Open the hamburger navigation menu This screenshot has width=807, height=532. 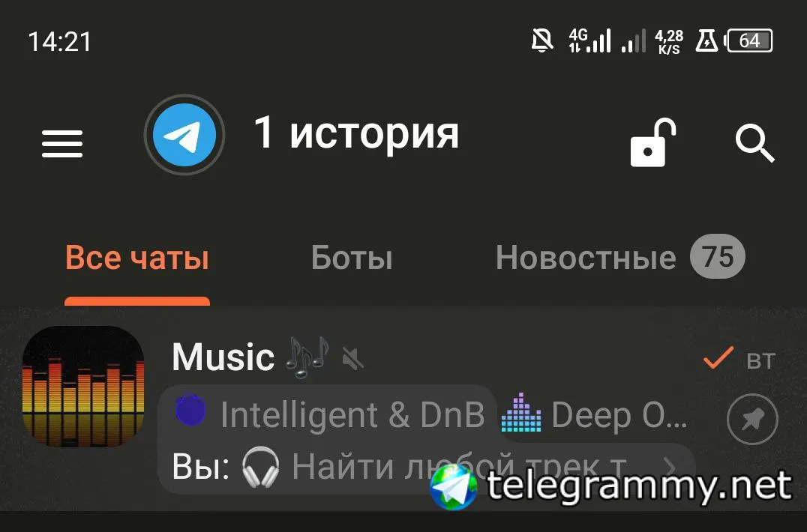(x=62, y=143)
